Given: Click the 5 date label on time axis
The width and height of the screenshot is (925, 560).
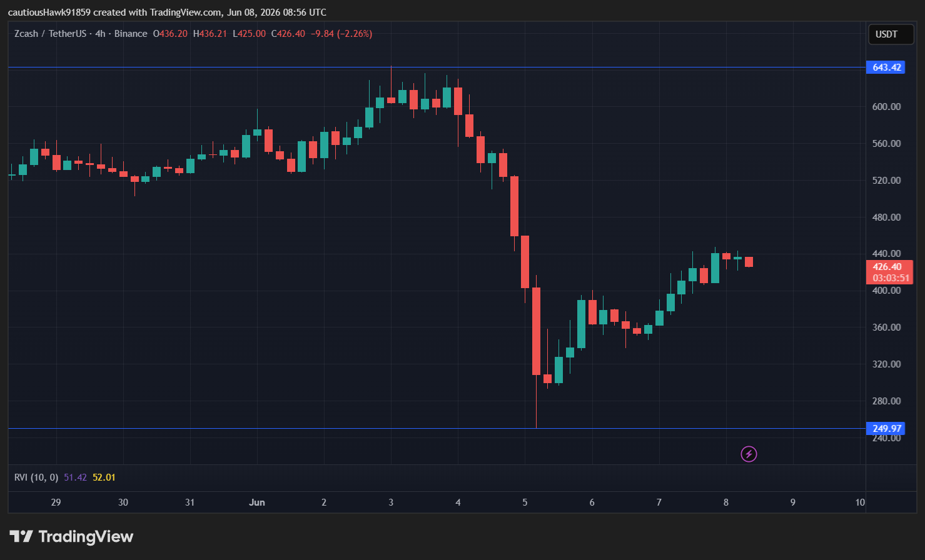Looking at the screenshot, I should 525,502.
